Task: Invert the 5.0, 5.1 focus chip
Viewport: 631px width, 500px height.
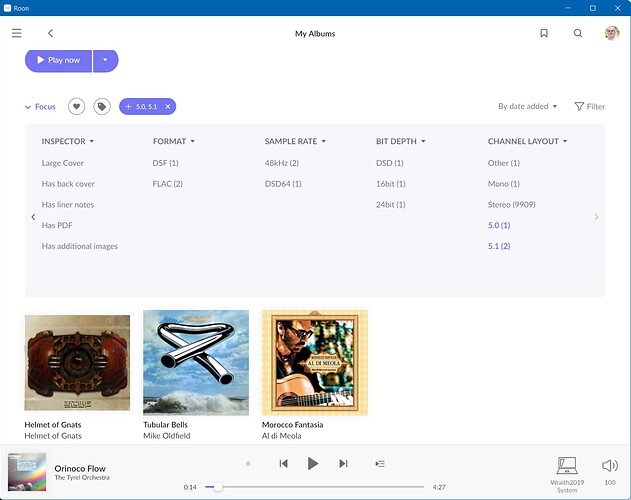Action: pos(128,106)
